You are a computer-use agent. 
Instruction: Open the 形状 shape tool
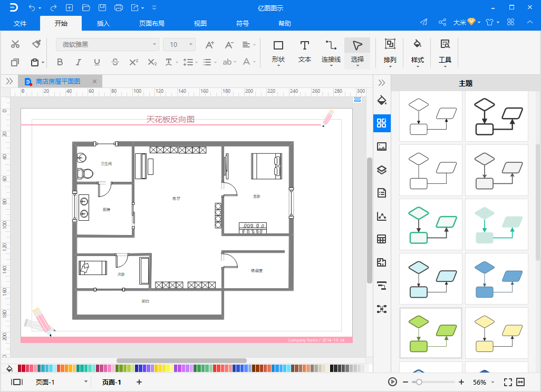point(278,52)
